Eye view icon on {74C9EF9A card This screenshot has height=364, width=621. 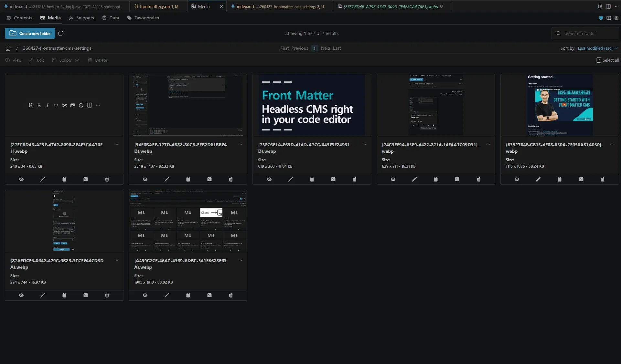[393, 179]
